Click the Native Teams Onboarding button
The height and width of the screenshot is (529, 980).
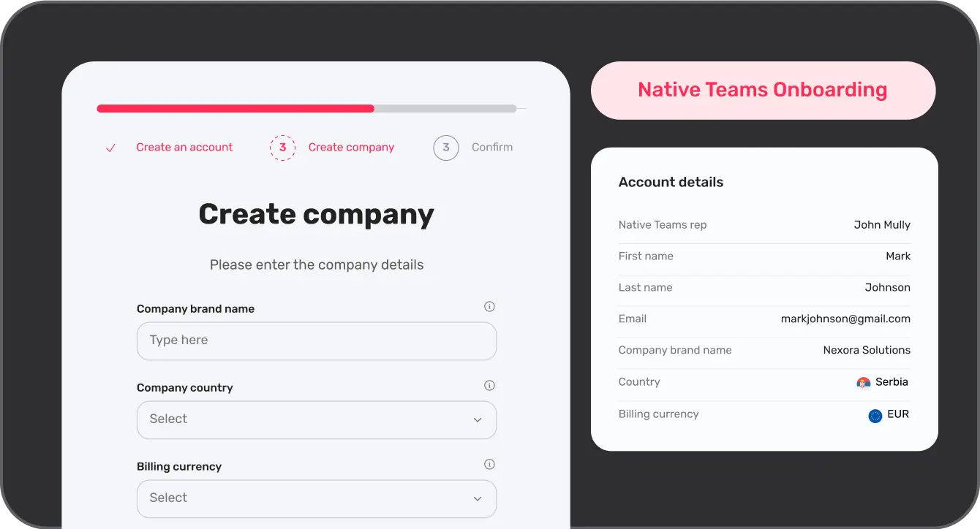[x=763, y=90]
